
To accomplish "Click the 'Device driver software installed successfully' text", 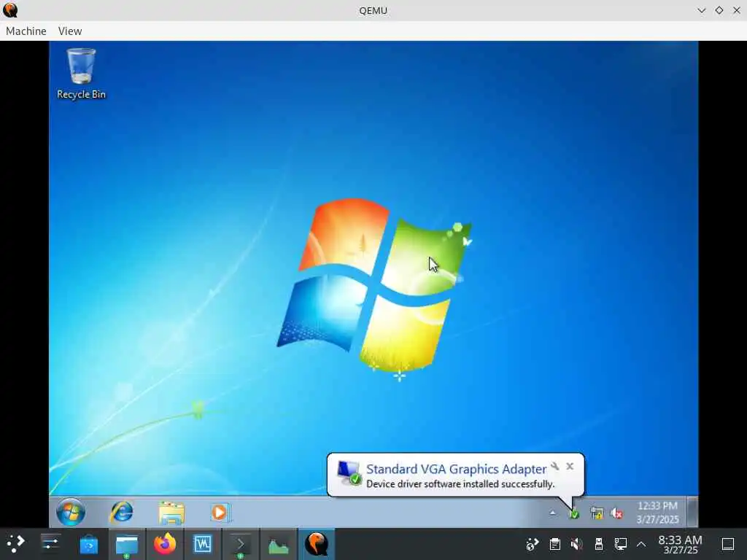I will 460,484.
